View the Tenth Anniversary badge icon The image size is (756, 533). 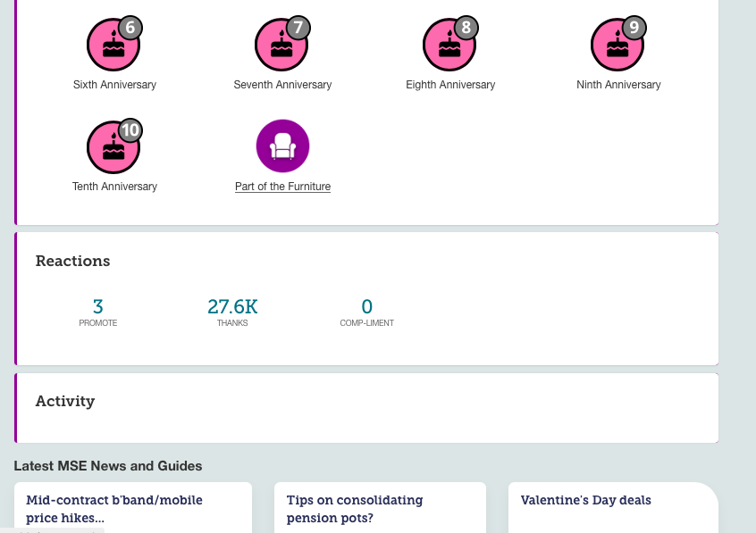(x=113, y=146)
